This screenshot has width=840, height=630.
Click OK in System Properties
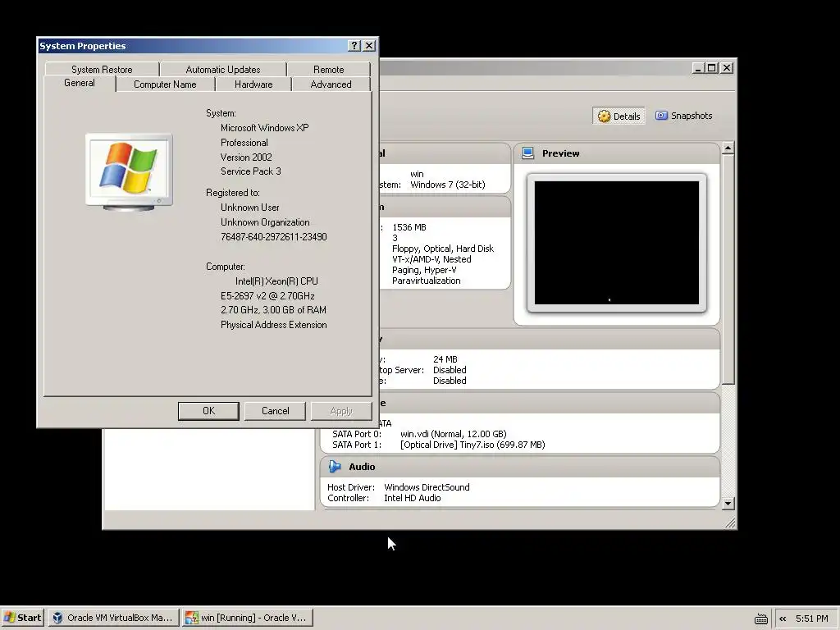coord(208,411)
